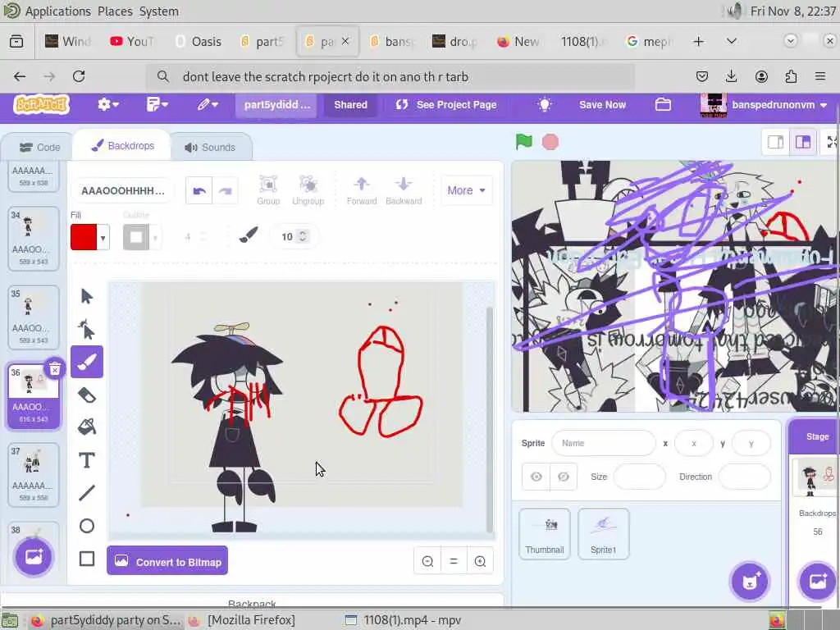This screenshot has height=630, width=840.
Task: Click the Choose a Backdrop button in costume list
Action: click(33, 557)
